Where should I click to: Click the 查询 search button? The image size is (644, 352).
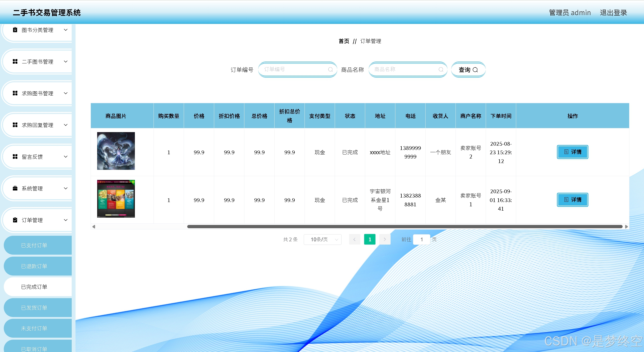468,70
